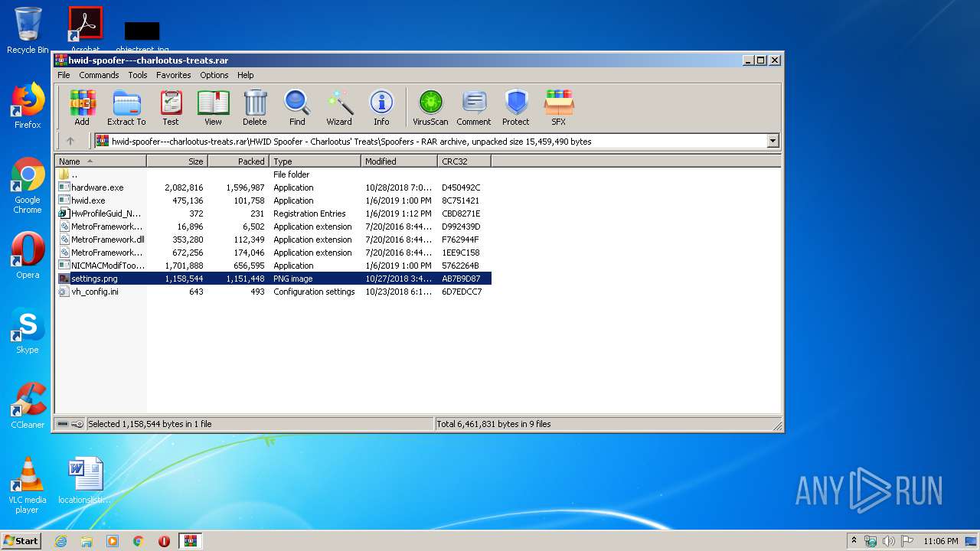Click the Test archive icon
The width and height of the screenshot is (980, 551).
coord(171,108)
